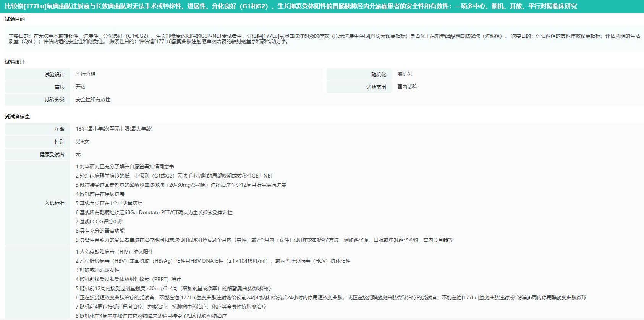Screen dimensions: 644x320
Task: Select the 平行分组 design value
Action: coord(86,74)
